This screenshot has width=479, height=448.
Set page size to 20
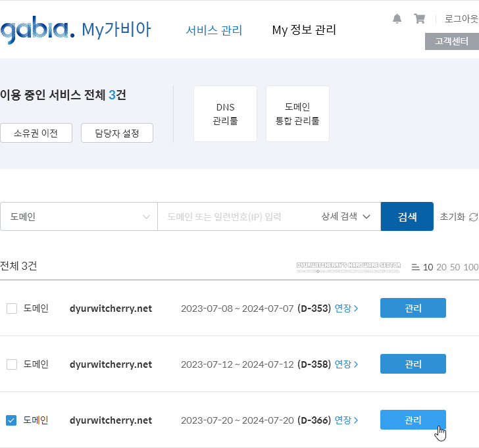(x=441, y=267)
